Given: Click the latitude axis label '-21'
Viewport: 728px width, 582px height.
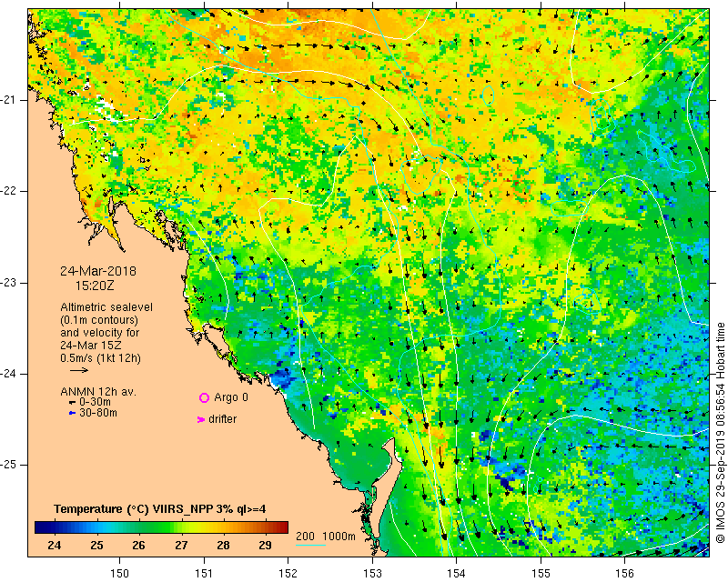Looking at the screenshot, I should click(x=8, y=100).
